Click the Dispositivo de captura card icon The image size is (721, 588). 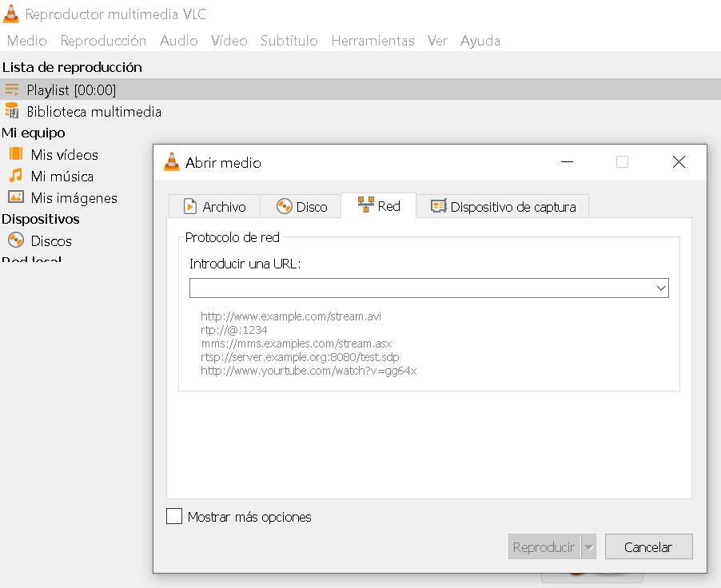tap(439, 206)
